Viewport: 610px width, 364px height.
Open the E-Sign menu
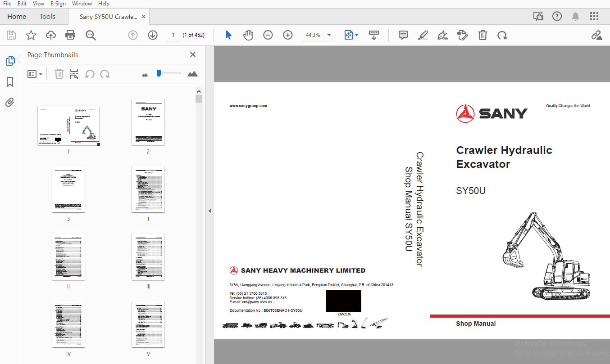[x=58, y=4]
